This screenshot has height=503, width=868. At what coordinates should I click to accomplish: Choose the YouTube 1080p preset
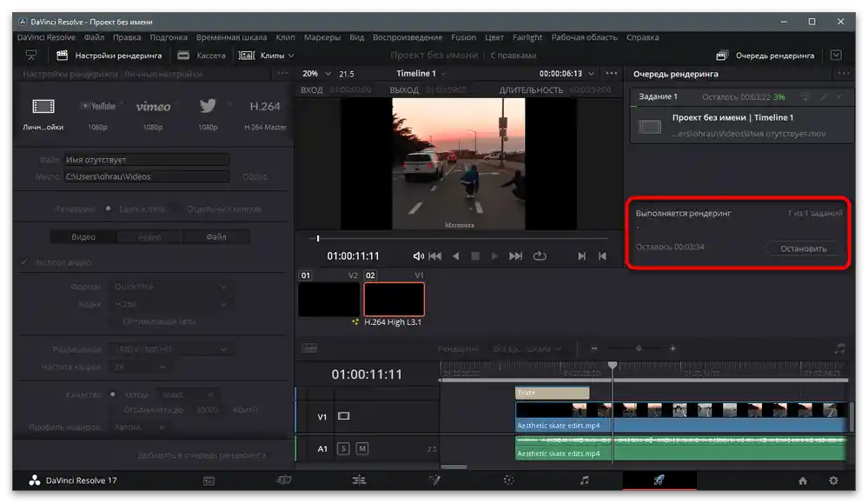[x=98, y=106]
